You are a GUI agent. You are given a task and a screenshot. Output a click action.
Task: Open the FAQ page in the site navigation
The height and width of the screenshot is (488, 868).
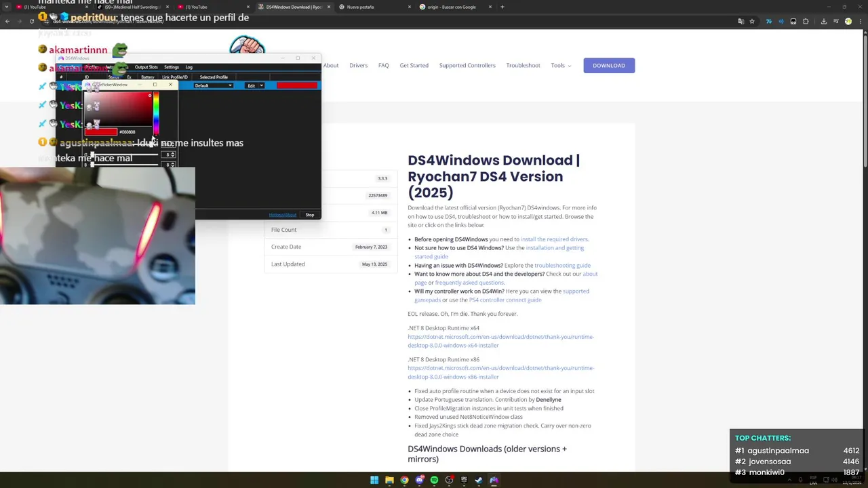[x=384, y=66]
